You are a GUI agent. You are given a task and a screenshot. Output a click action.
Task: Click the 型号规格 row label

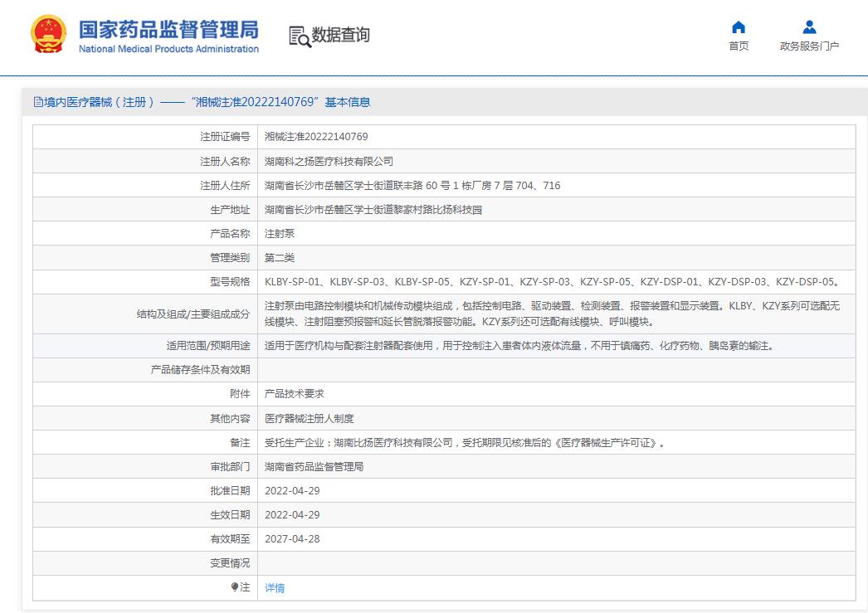coord(230,281)
